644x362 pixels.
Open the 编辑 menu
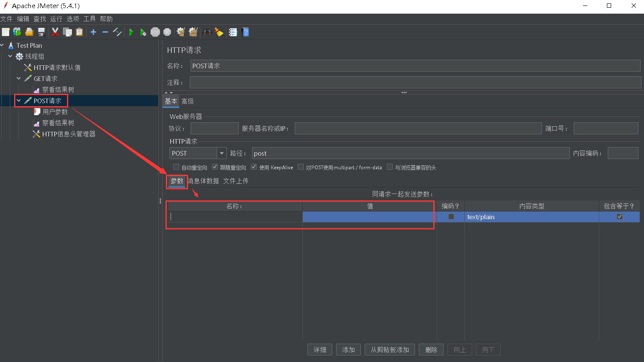(x=23, y=19)
